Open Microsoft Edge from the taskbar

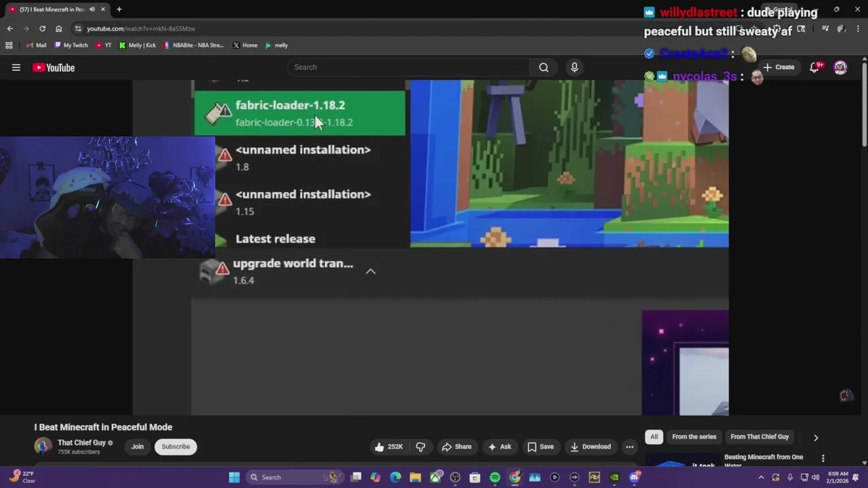[x=395, y=477]
